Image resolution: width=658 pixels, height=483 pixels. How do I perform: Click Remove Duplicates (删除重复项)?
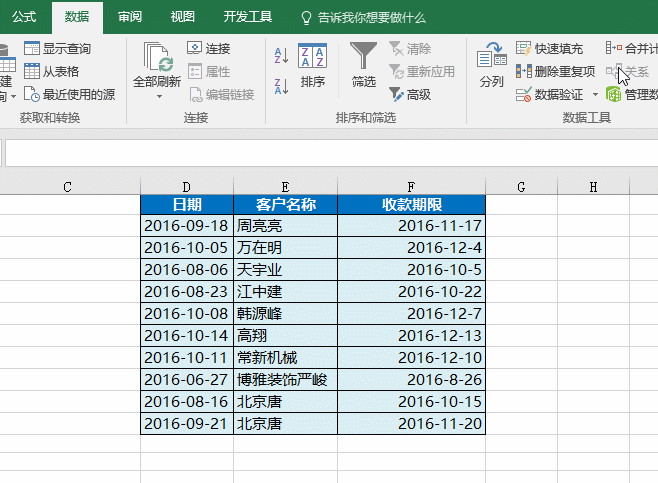555,71
